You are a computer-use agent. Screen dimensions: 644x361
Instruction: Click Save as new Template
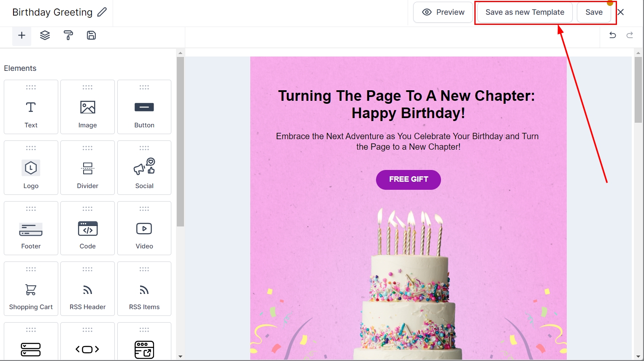point(525,12)
